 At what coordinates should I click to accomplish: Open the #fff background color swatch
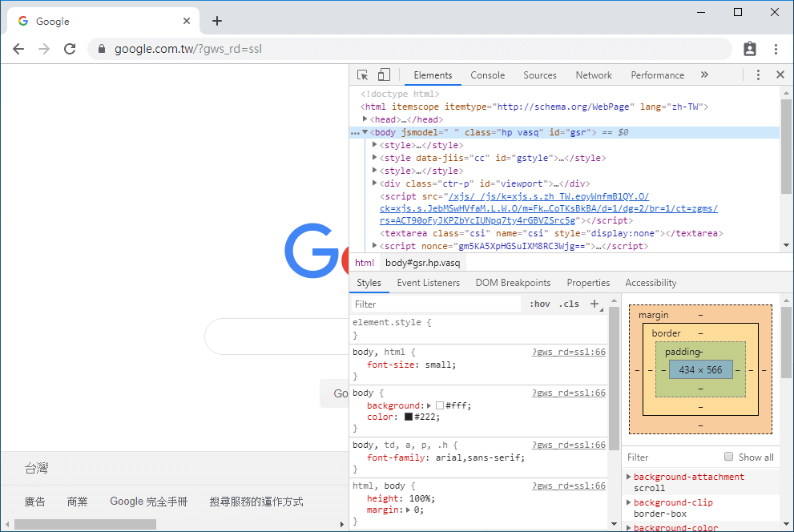[440, 405]
